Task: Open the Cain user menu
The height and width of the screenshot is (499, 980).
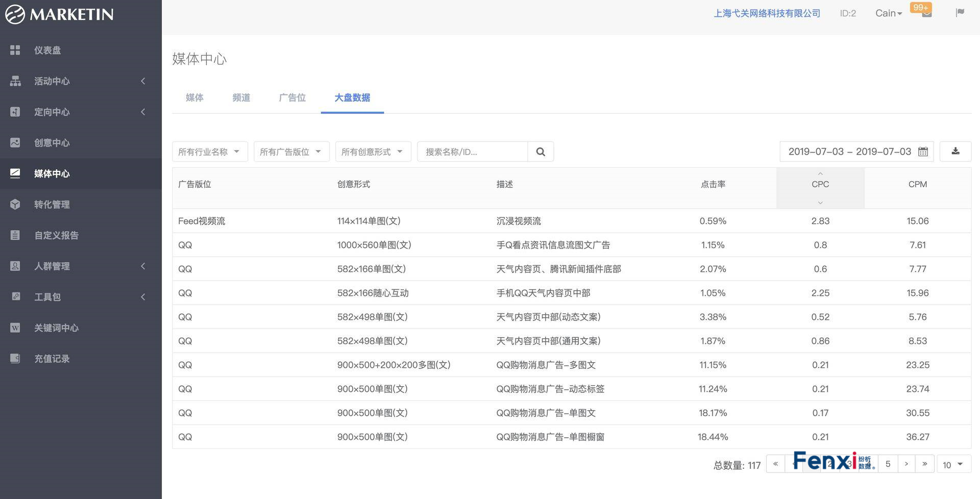Action: tap(888, 13)
